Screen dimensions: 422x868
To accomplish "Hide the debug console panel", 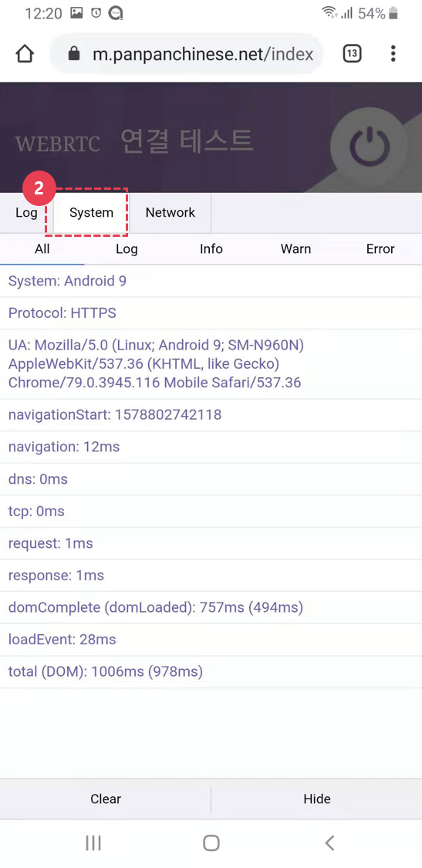I will pos(317,799).
